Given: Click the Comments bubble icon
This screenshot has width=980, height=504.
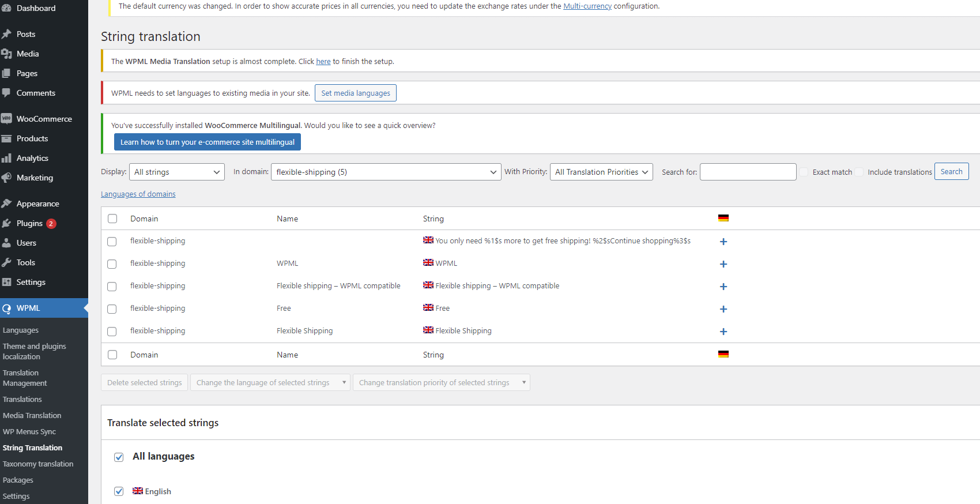Looking at the screenshot, I should point(6,93).
